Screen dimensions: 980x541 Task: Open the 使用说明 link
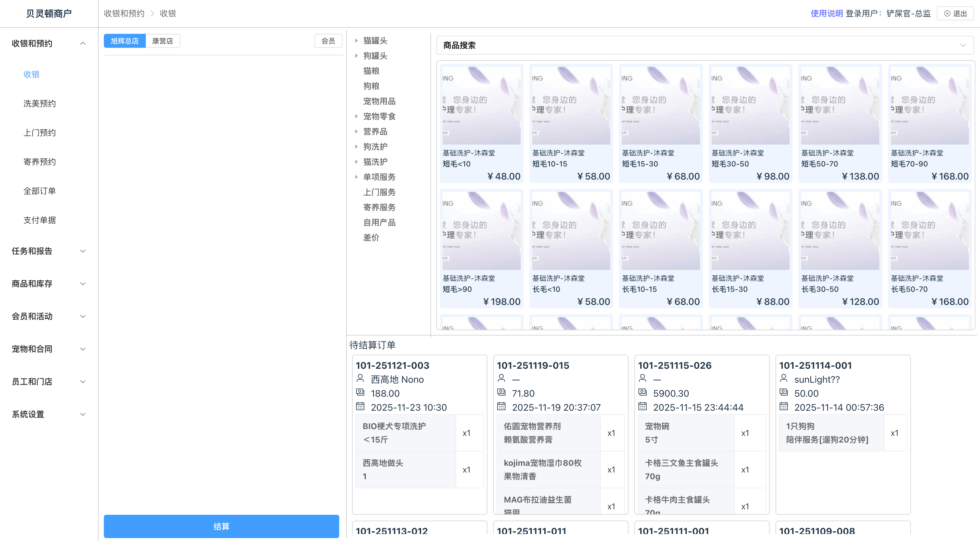coord(826,14)
